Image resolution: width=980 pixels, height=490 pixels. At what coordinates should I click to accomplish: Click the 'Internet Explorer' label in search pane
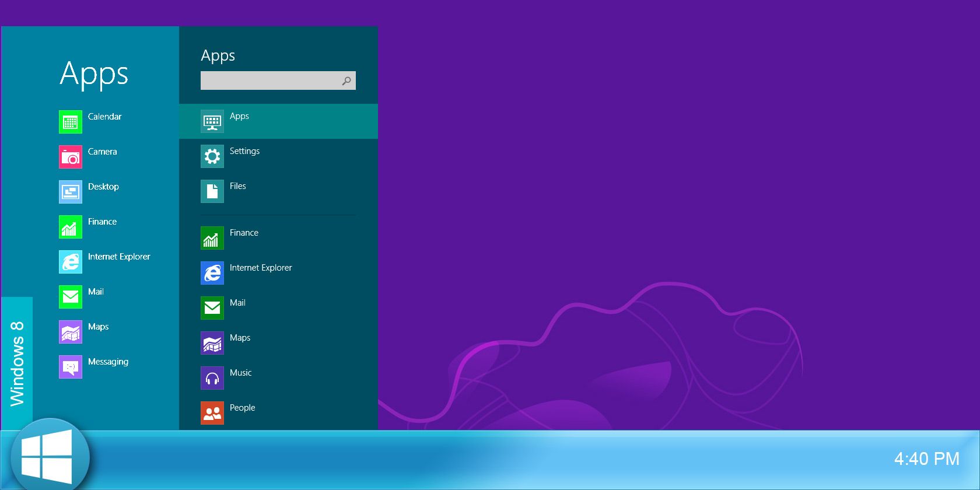(x=261, y=268)
